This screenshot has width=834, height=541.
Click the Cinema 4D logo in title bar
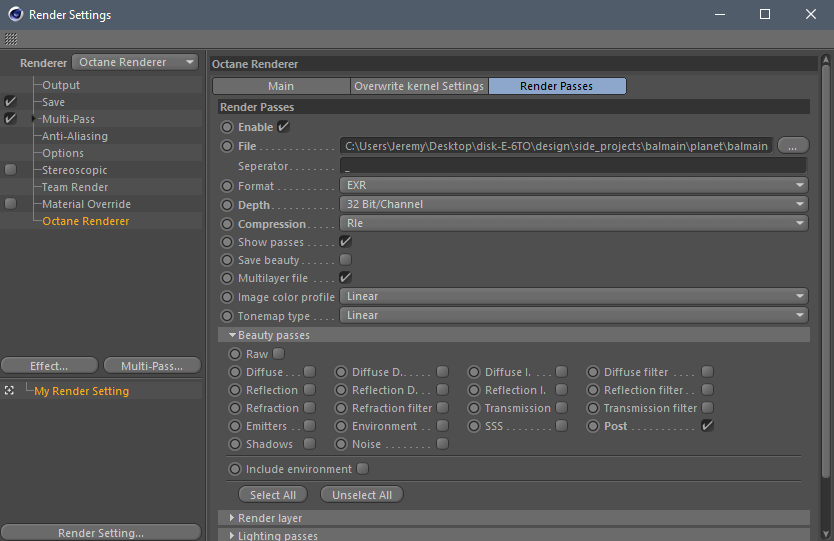pos(15,14)
